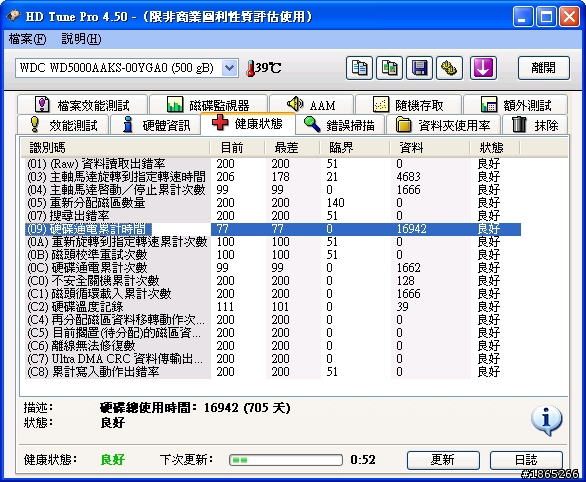Select the (04) 主軸馬達啟動／停止累計次數 row
This screenshot has height=482, width=586.
[273, 190]
